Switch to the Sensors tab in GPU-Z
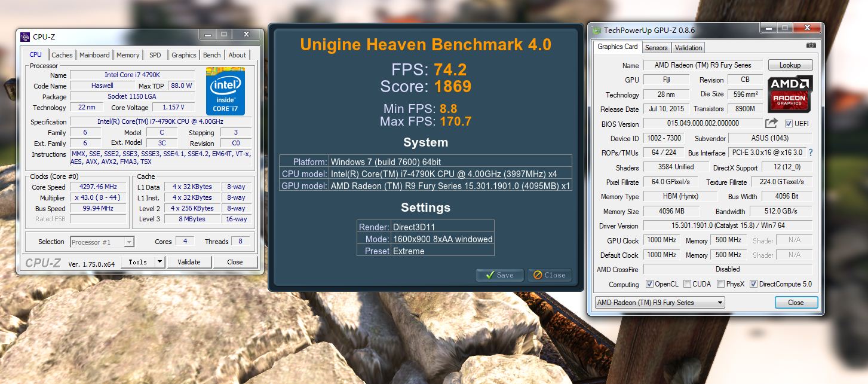The image size is (868, 384). (656, 48)
